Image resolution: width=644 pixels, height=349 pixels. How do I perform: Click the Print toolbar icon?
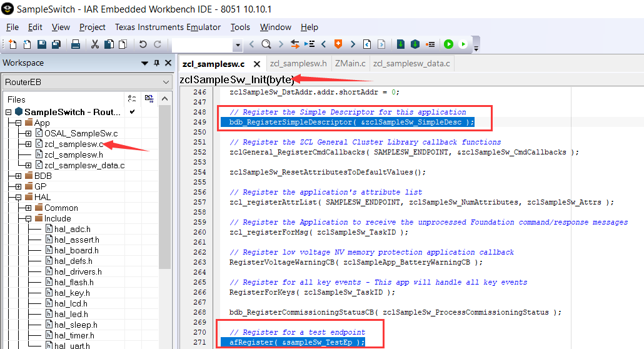tap(76, 44)
